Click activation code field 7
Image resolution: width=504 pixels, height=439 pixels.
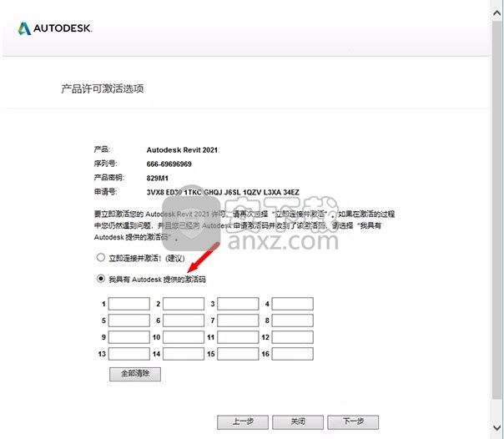pos(238,320)
